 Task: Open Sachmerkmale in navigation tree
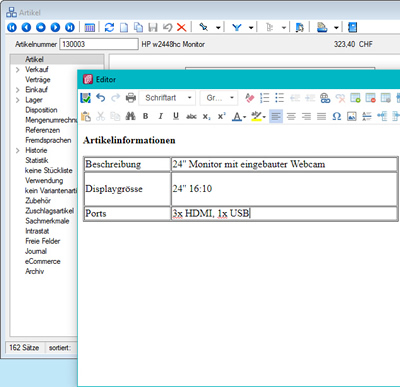tap(47, 221)
